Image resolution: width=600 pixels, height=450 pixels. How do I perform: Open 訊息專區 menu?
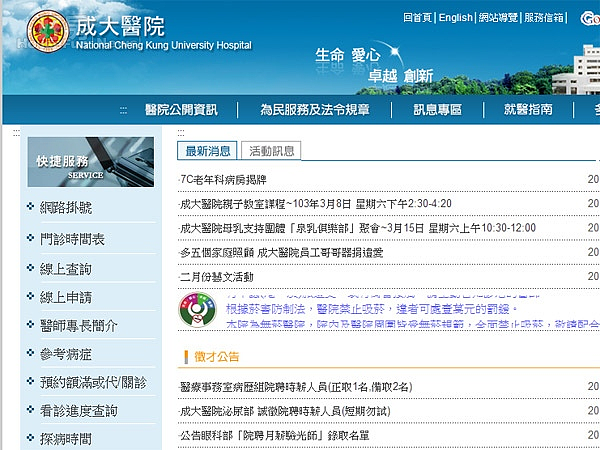pyautogui.click(x=437, y=110)
